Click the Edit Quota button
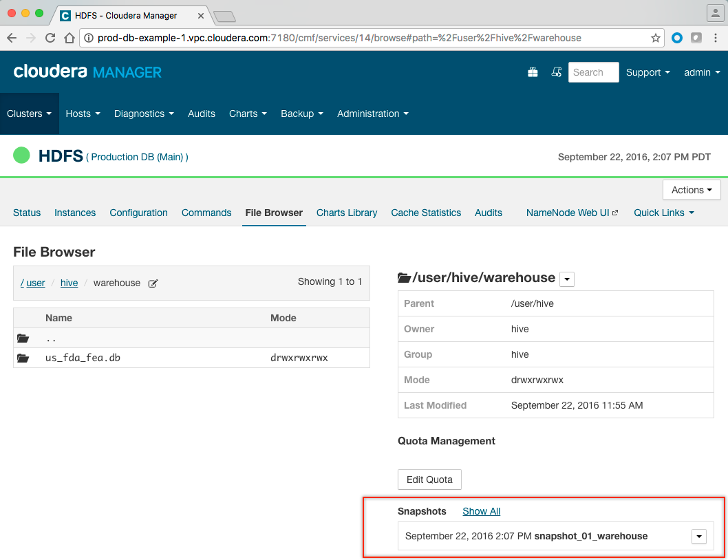Viewport: 728px width, 560px height. [429, 480]
